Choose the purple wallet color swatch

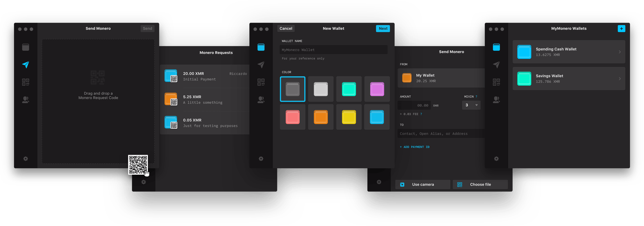pyautogui.click(x=377, y=89)
